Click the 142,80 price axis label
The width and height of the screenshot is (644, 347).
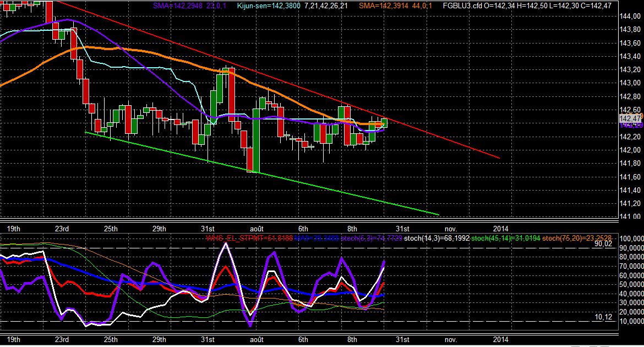[630, 96]
